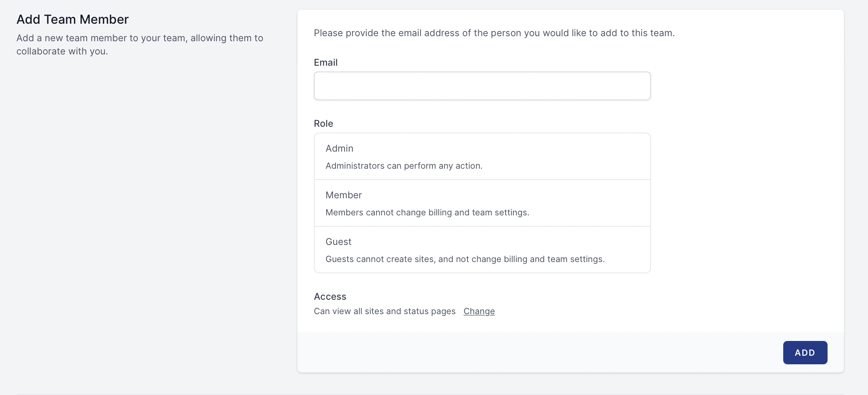
Task: Click the 'Access' label
Action: pos(330,297)
